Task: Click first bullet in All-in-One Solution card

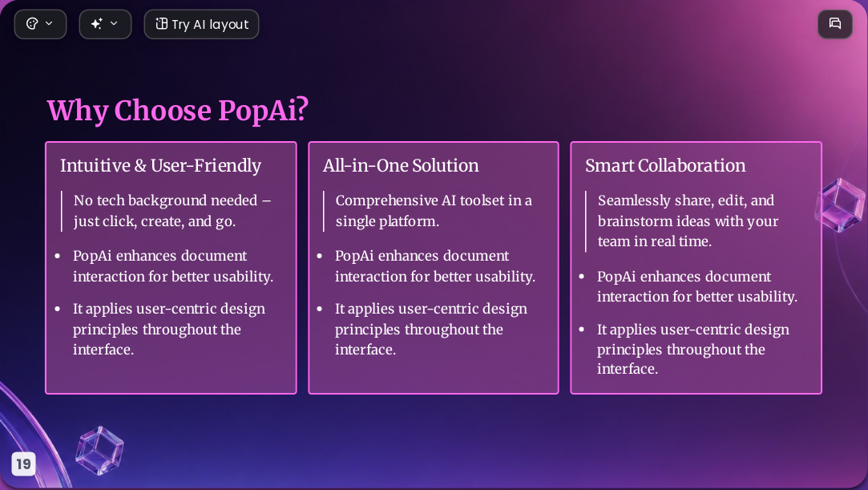Action: pos(435,265)
